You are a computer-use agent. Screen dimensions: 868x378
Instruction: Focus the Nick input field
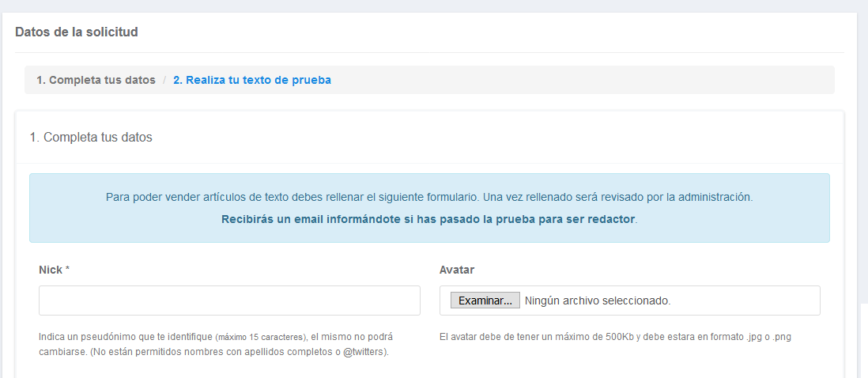pos(229,301)
